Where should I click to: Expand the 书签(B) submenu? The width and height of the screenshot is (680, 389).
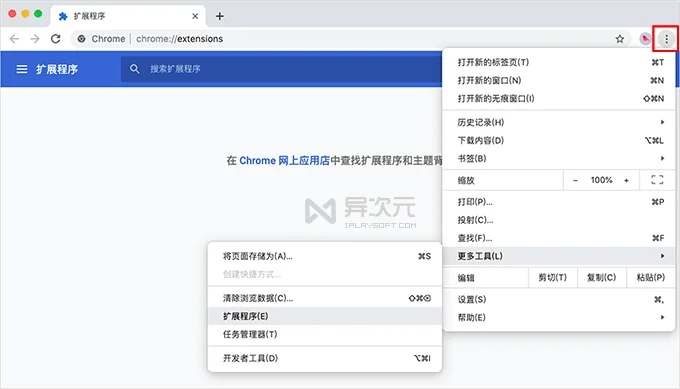click(x=559, y=159)
